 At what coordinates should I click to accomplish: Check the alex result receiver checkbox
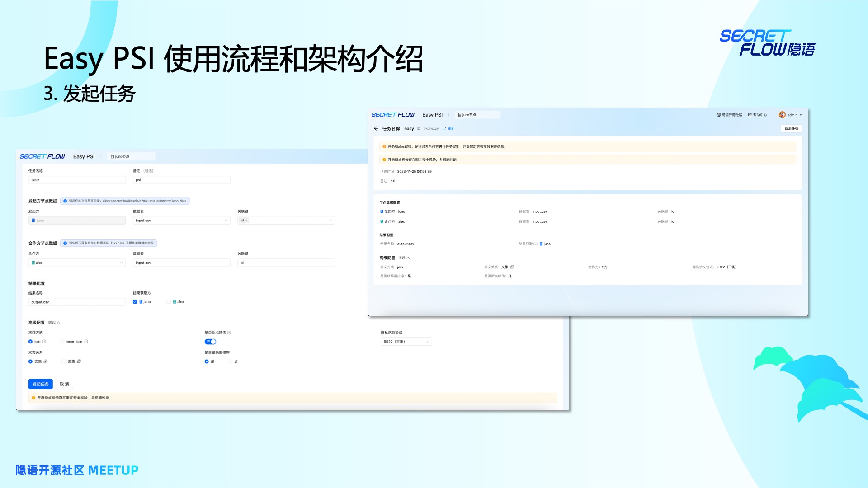169,302
